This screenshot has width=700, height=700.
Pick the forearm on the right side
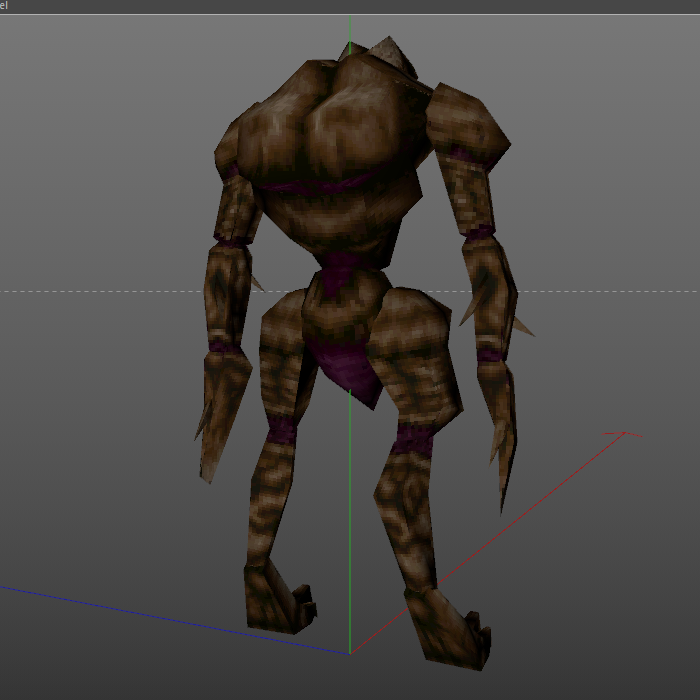[x=490, y=290]
